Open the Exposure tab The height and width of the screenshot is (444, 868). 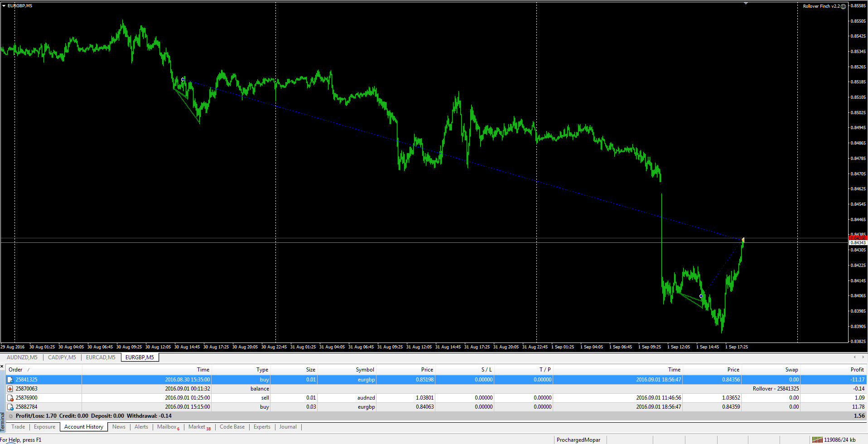click(x=44, y=427)
